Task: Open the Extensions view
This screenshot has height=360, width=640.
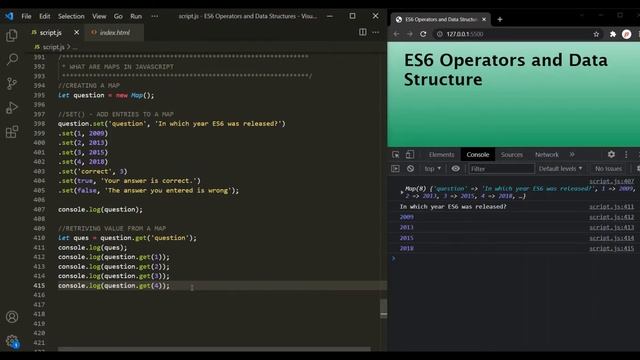Action: point(12,132)
